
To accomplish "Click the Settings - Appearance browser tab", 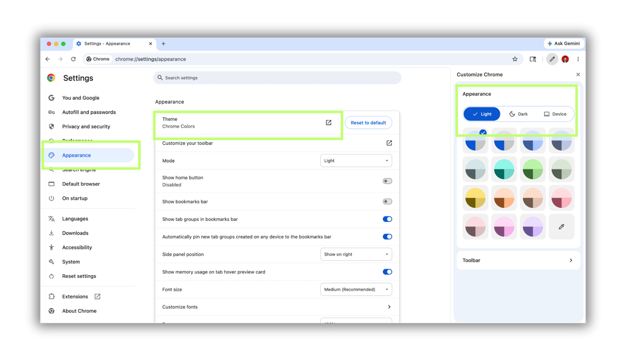I will point(114,44).
